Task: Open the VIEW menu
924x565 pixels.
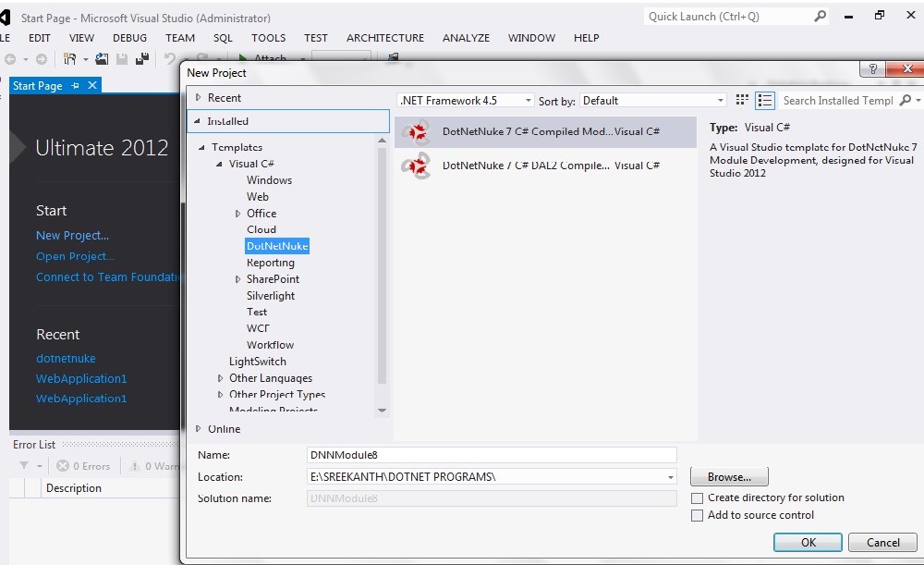Action: [x=81, y=38]
